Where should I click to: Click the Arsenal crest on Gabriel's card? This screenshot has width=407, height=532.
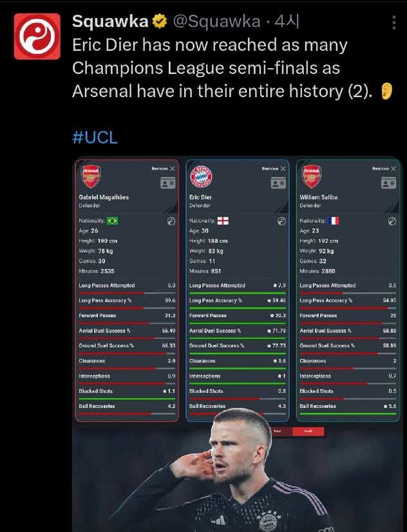(91, 176)
